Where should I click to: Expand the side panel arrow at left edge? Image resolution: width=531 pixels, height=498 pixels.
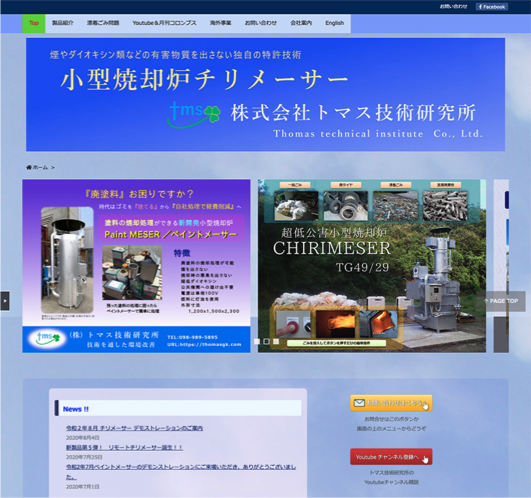click(5, 301)
